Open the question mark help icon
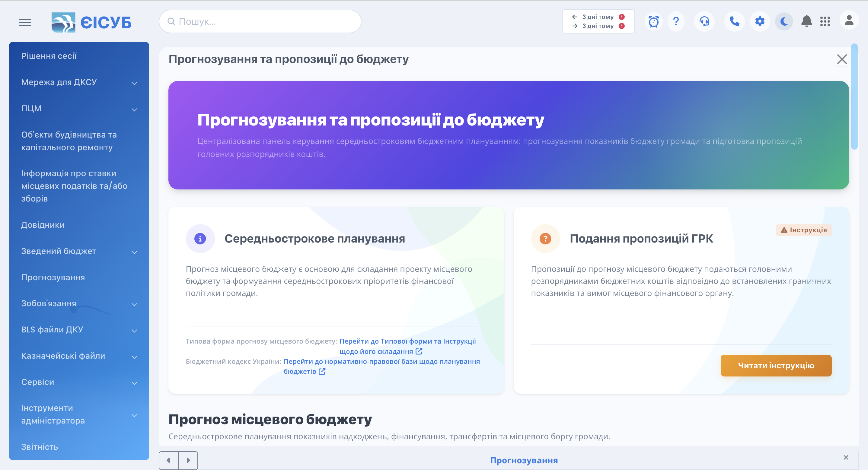Viewport: 868px width, 470px height. 676,21
